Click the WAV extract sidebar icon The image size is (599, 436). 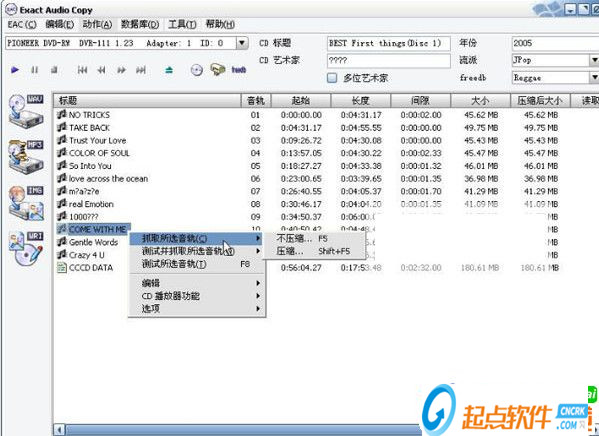point(26,111)
